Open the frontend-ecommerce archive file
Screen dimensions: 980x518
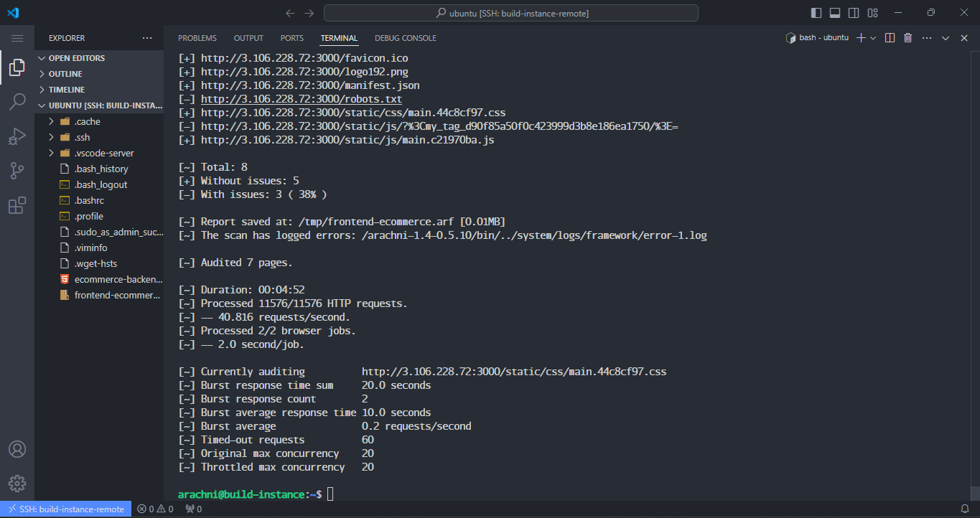[x=99, y=295]
